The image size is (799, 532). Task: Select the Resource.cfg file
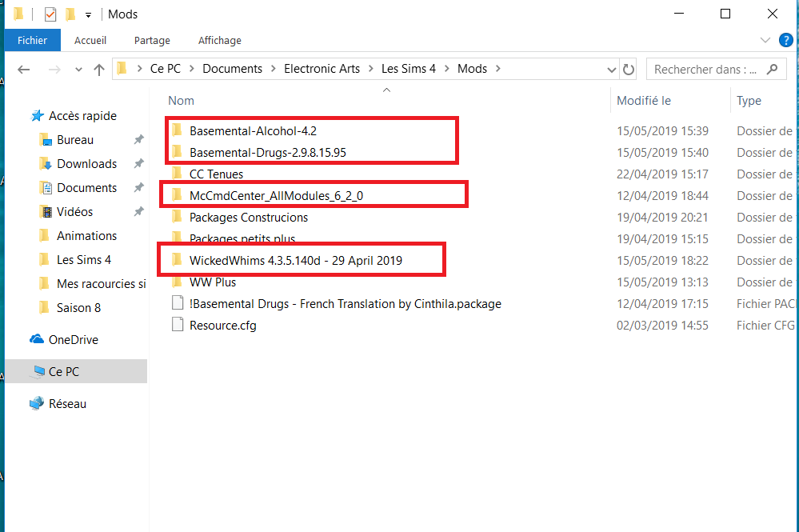pos(222,325)
